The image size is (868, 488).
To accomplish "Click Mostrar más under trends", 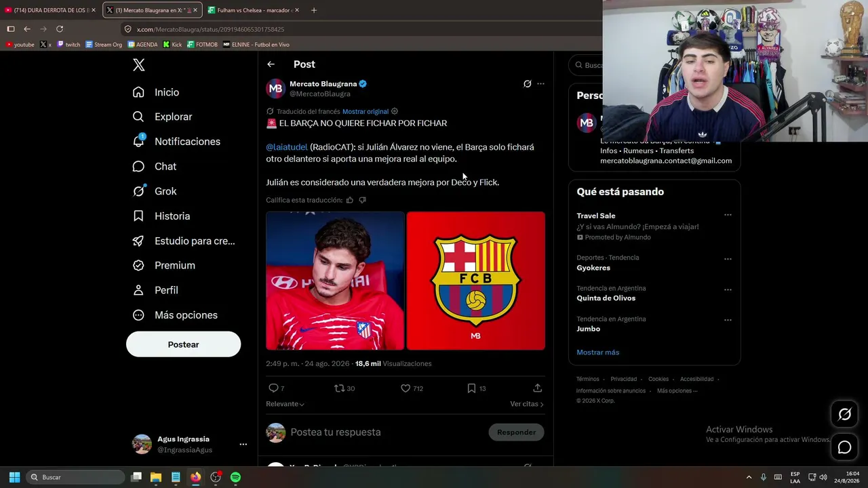I will tap(597, 352).
